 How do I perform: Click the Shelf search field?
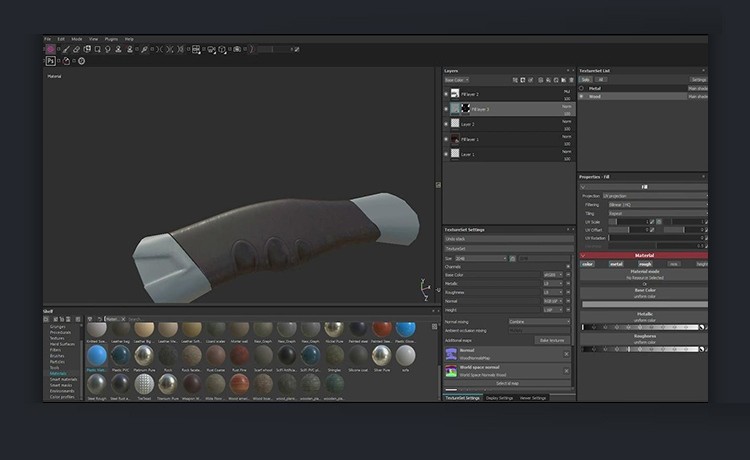click(x=282, y=319)
